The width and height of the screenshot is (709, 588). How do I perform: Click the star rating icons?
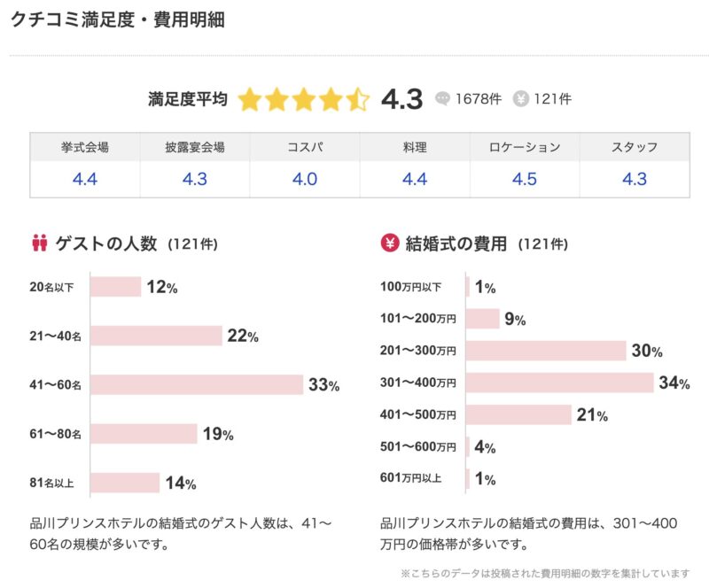click(x=303, y=99)
